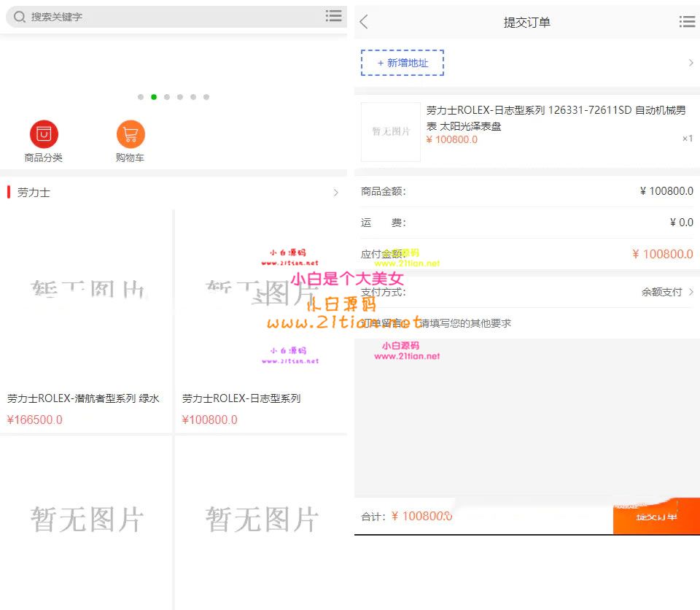
Task: Select the green active carousel dot
Action: [154, 97]
